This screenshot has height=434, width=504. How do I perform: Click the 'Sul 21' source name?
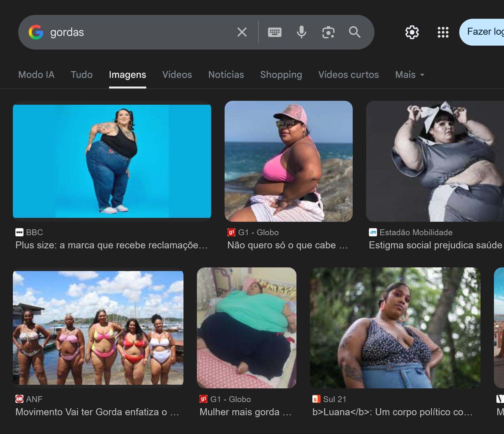coord(335,399)
